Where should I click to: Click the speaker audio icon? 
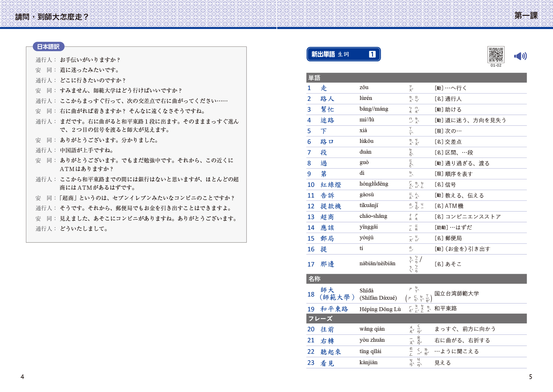(x=520, y=56)
